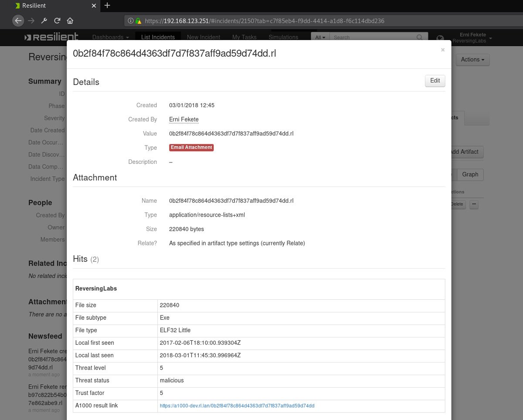Open the Actions dropdown button
Viewport: 523px width, 420px height.
(x=472, y=60)
